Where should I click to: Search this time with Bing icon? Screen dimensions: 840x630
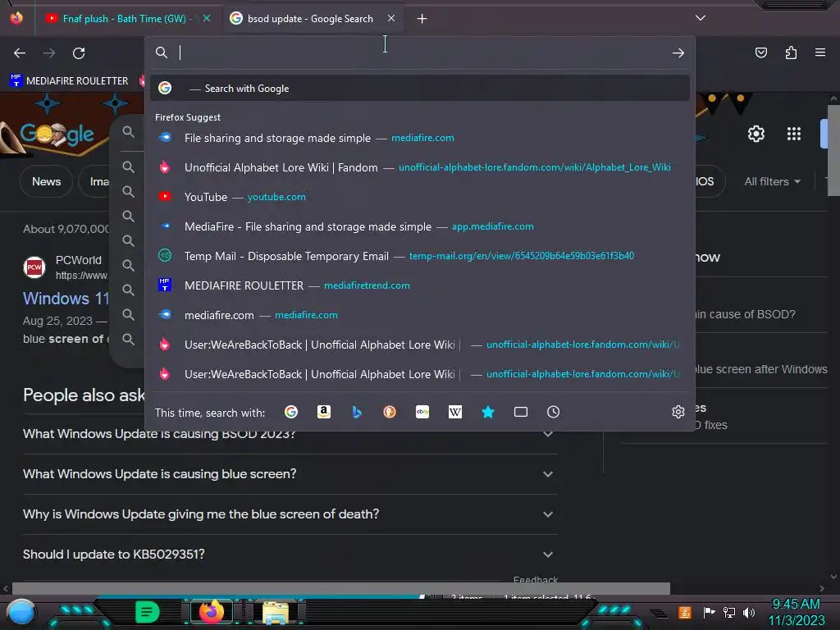[357, 412]
